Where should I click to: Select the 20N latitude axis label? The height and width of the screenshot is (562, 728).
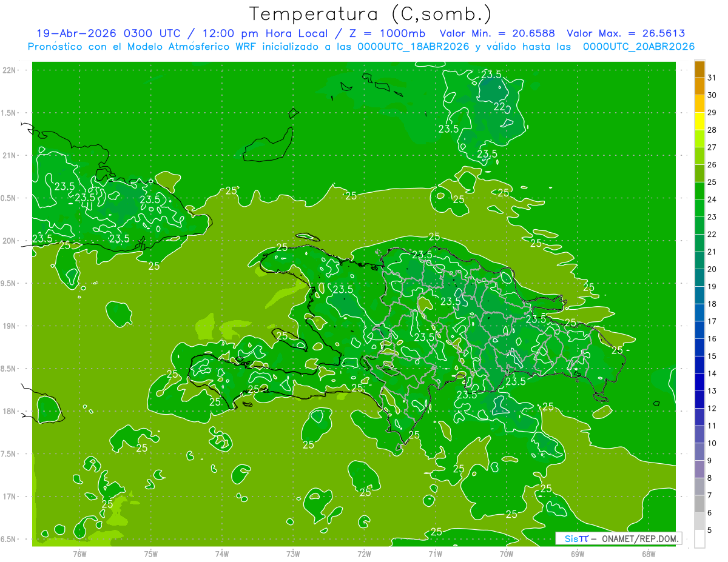[x=9, y=241]
